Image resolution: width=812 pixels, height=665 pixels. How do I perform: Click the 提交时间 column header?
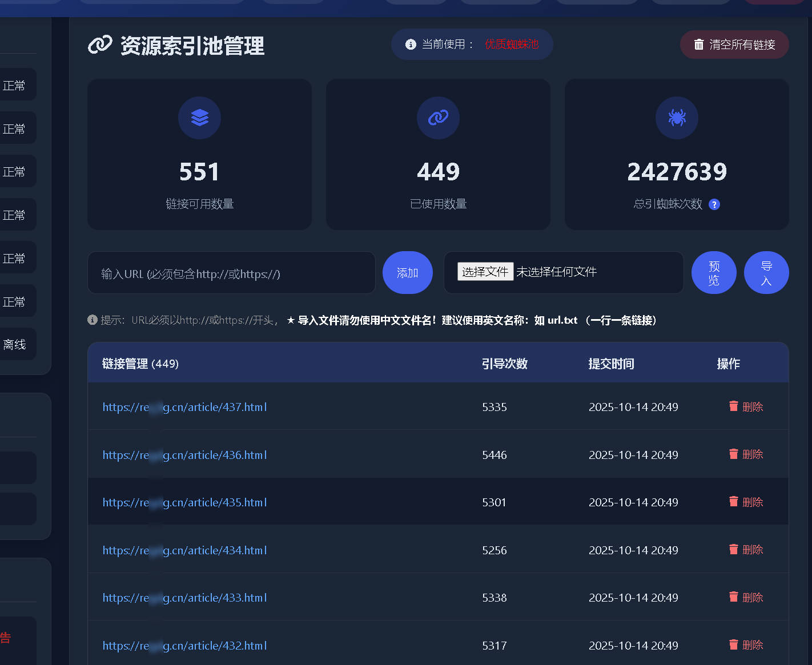(611, 364)
